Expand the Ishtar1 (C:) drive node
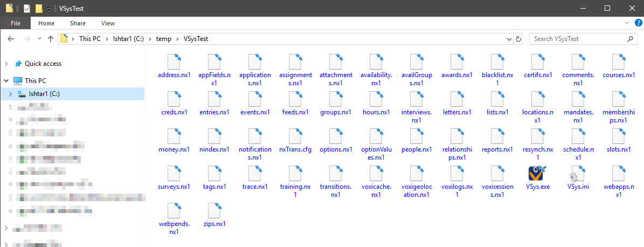 [10, 94]
